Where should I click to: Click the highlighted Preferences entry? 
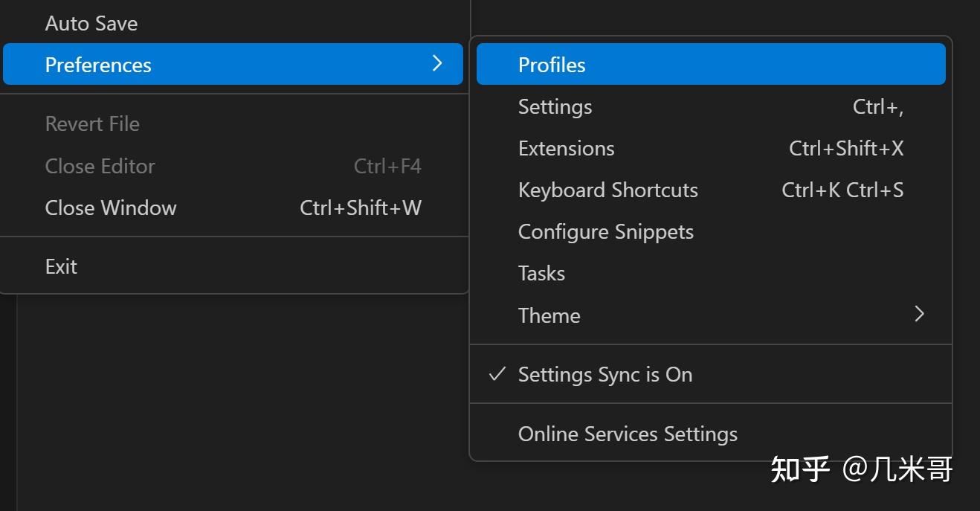[98, 64]
